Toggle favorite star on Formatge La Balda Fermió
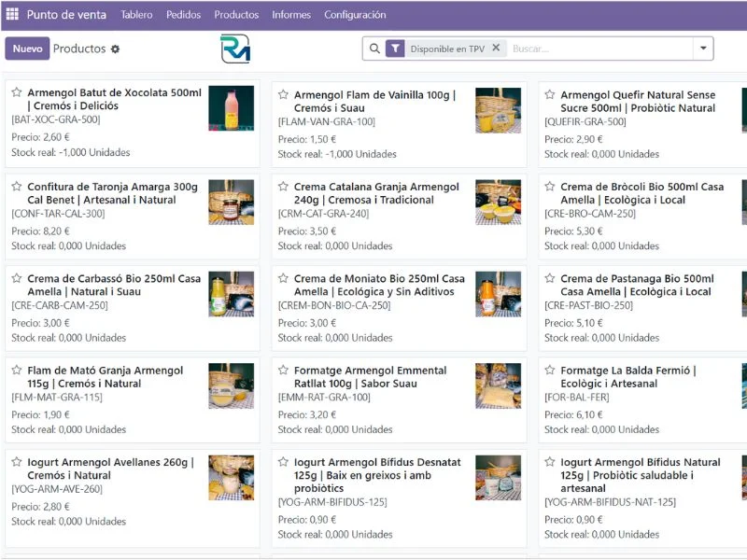 point(550,371)
